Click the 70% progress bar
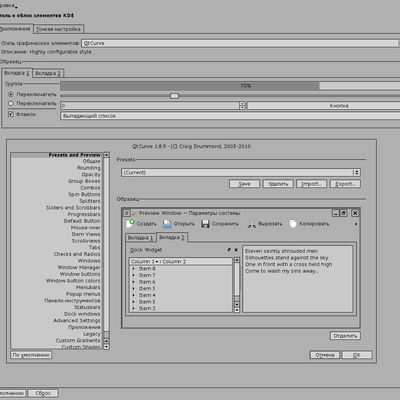Image resolution: width=400 pixels, height=400 pixels. (230, 86)
